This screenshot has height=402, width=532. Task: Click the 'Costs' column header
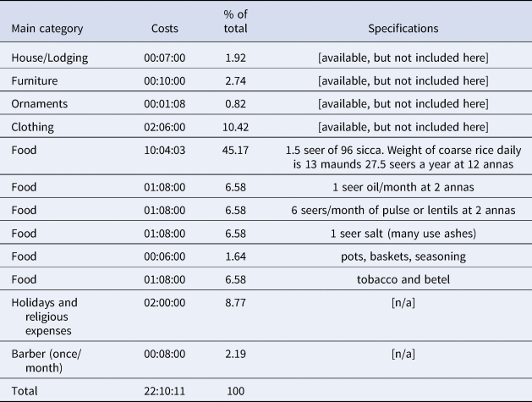(165, 29)
